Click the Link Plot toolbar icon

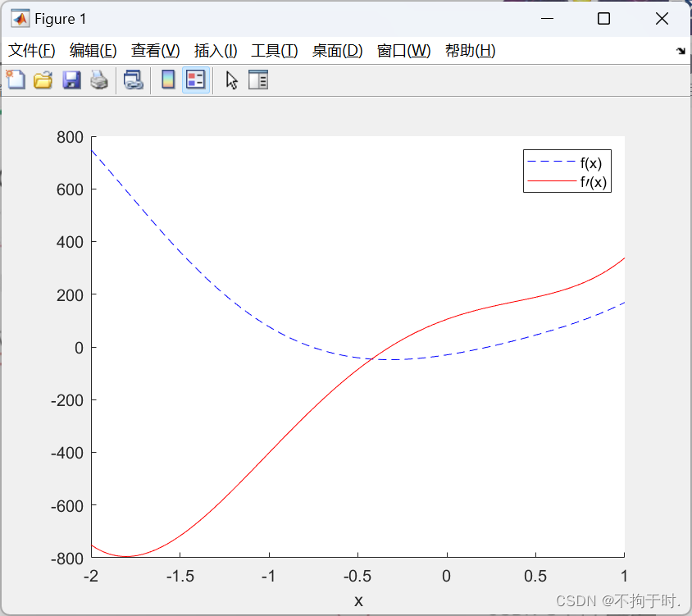(x=134, y=80)
